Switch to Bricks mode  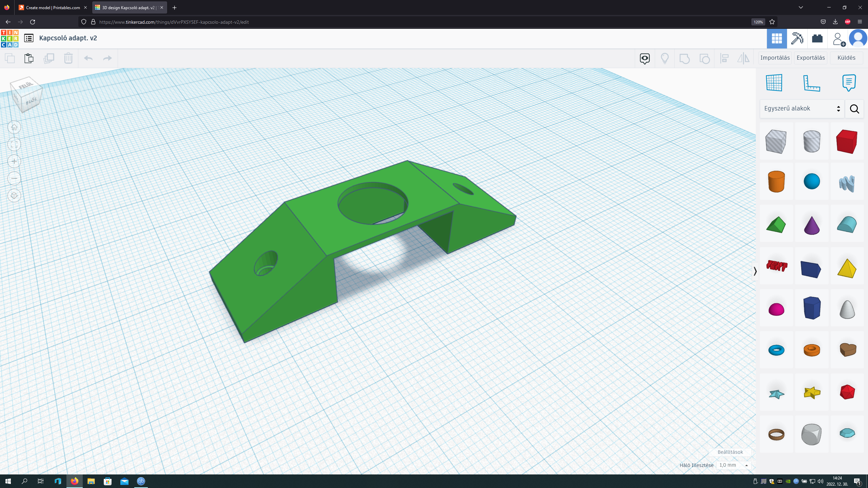click(x=817, y=39)
